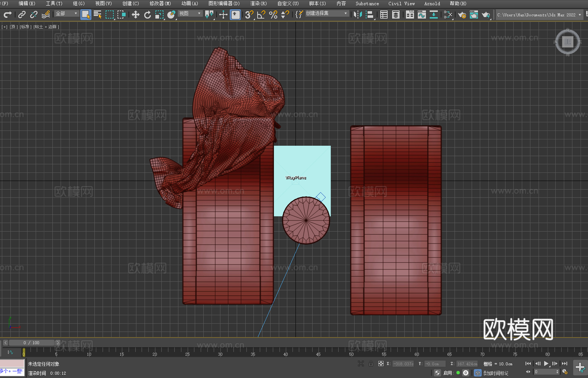The image size is (588, 378).
Task: Click the [粘土 + 边面] viewport label
Action: coord(46,27)
